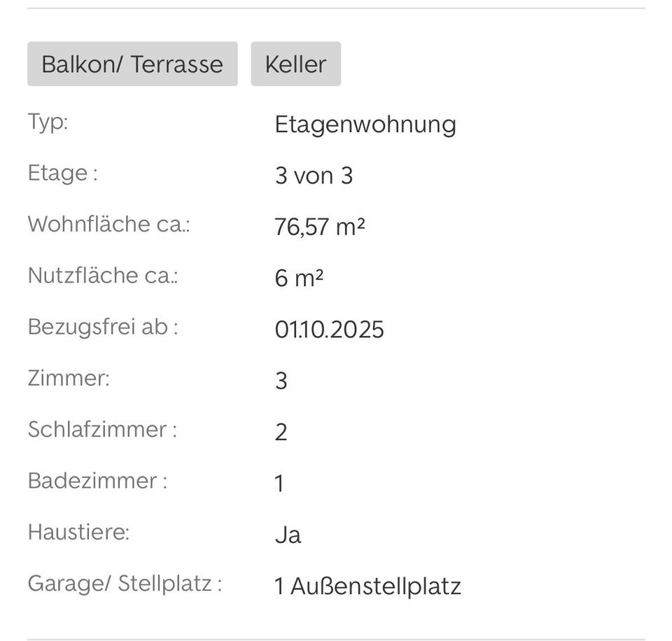Select the 6 m² usable area value
The image size is (672, 641).
[x=299, y=279]
